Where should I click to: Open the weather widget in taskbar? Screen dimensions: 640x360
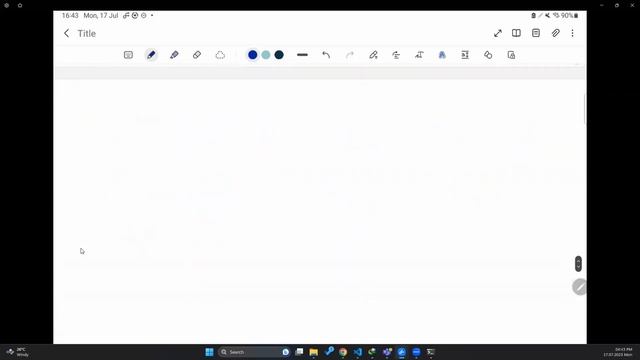[18, 352]
